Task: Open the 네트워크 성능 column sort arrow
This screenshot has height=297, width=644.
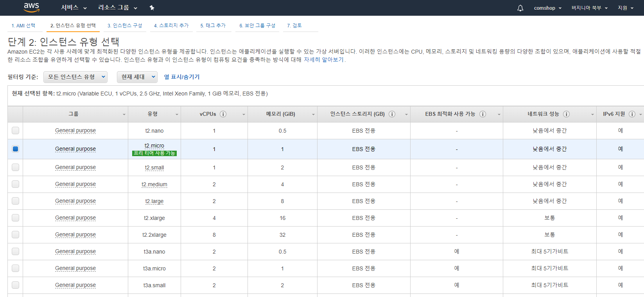Action: (592, 115)
